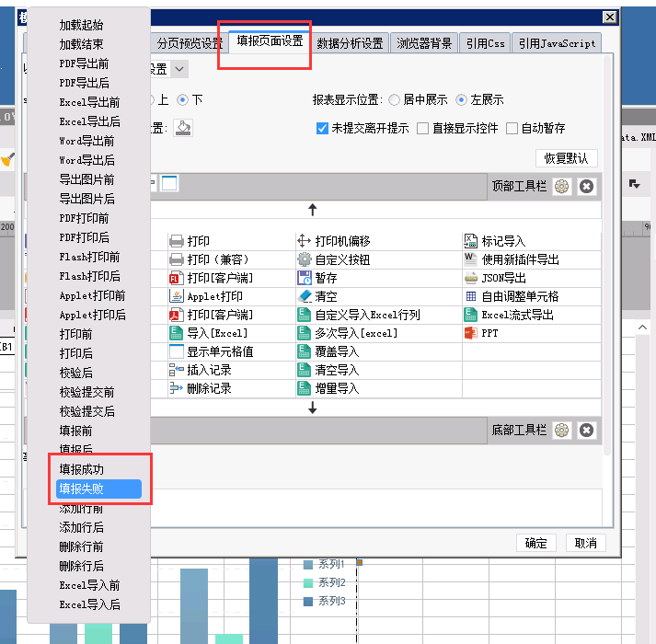Click the 插入记录 icon
The image size is (656, 644).
coord(177,370)
